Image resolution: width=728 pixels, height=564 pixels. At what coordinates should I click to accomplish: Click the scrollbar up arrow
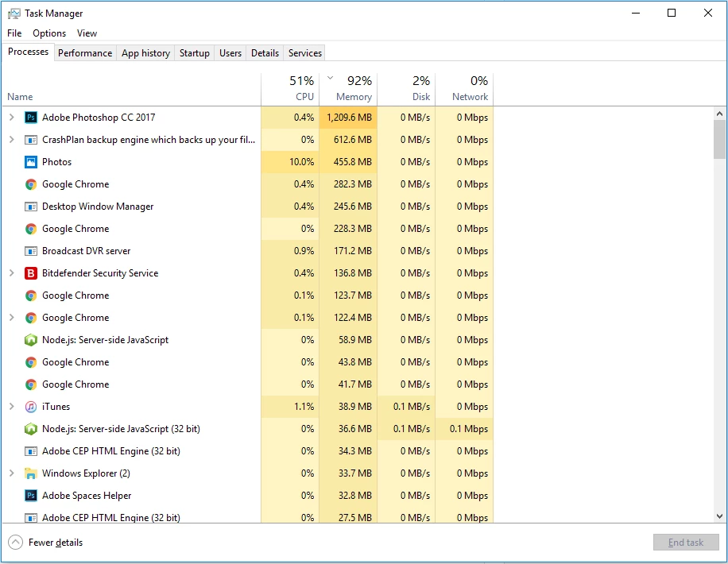tap(719, 114)
